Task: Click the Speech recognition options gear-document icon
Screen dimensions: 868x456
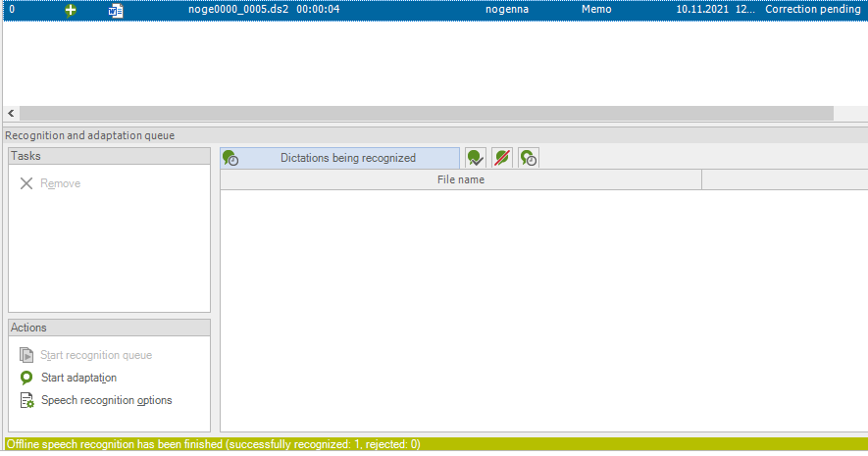Action: pyautogui.click(x=26, y=401)
